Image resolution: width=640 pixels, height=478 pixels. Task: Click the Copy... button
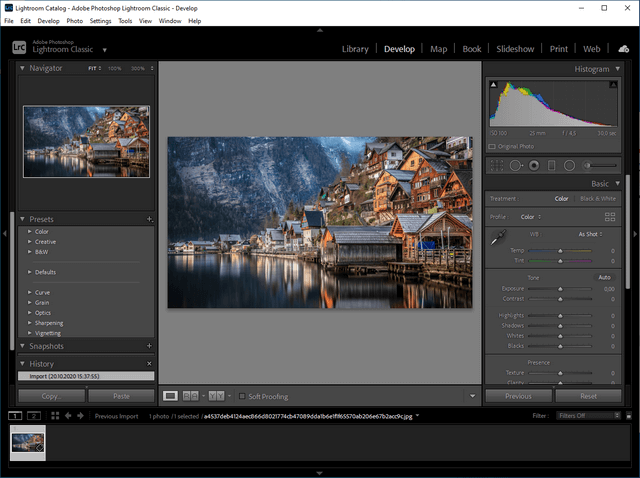pyautogui.click(x=51, y=396)
